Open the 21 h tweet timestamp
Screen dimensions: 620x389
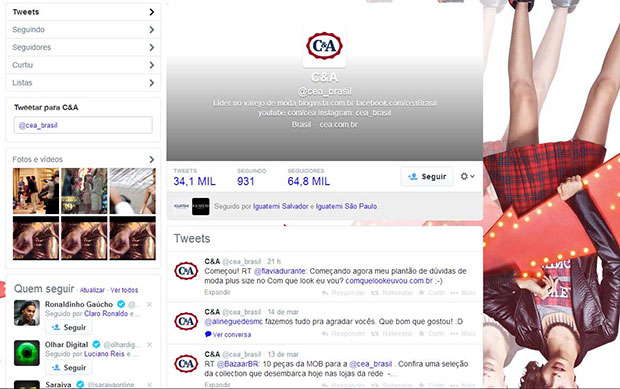pos(274,261)
